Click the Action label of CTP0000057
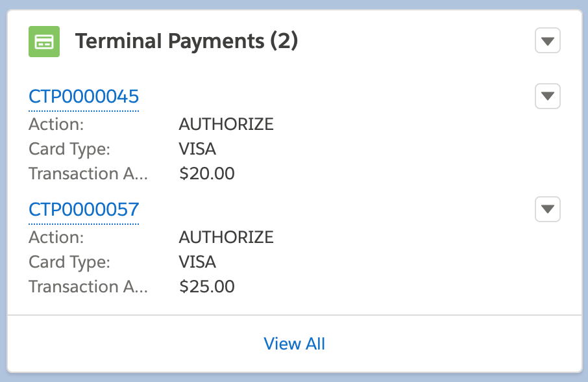Image resolution: width=588 pixels, height=382 pixels. click(x=56, y=237)
